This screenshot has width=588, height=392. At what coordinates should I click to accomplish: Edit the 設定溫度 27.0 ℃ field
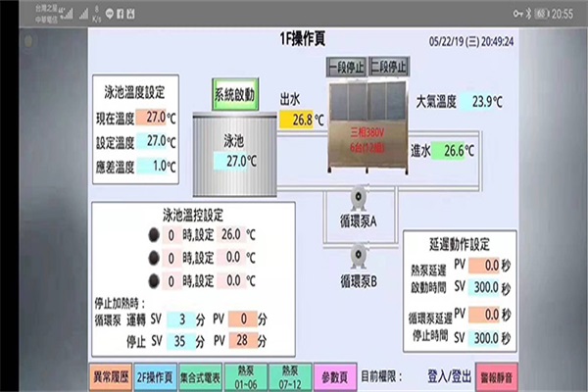point(152,141)
